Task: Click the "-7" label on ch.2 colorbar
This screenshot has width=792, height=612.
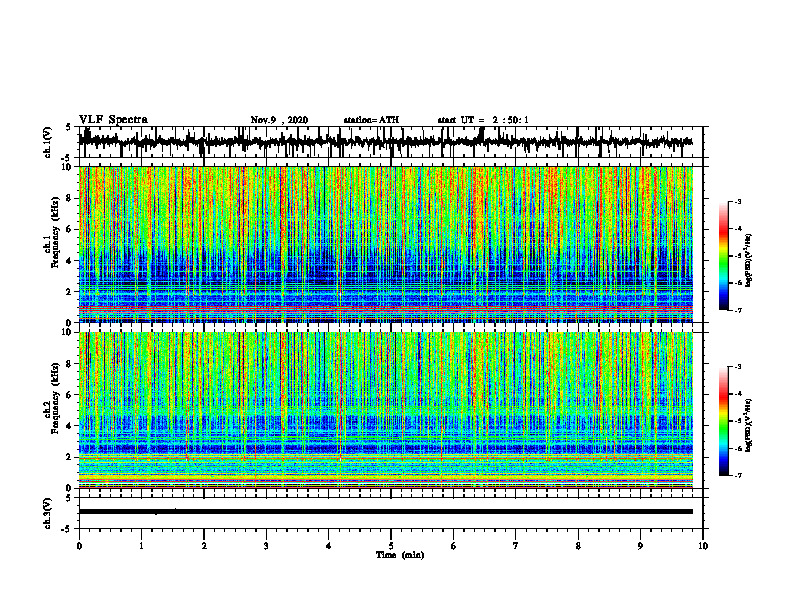Action: [x=738, y=475]
